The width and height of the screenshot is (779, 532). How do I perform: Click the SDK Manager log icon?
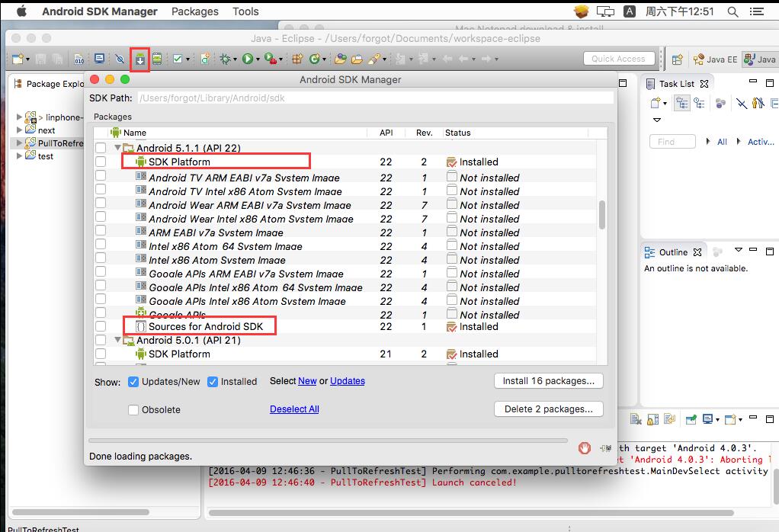(x=606, y=448)
